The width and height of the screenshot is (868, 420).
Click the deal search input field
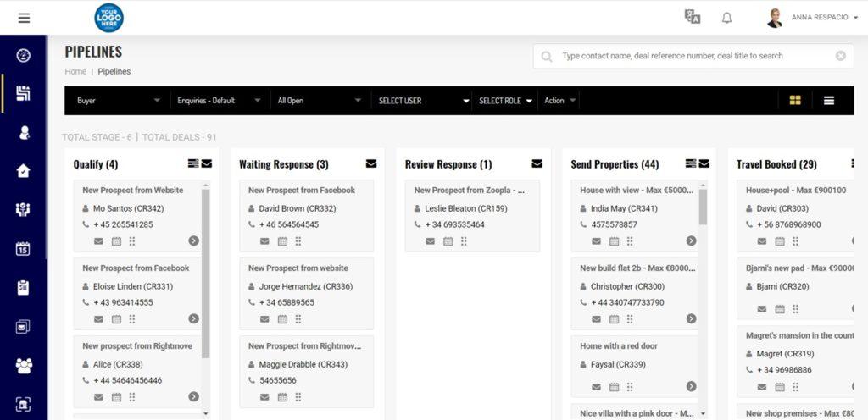(695, 56)
